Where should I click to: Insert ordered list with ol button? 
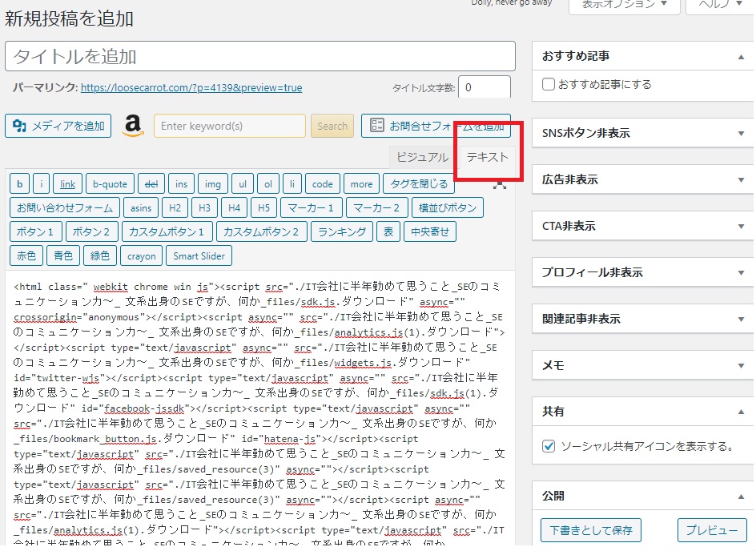[x=268, y=183]
